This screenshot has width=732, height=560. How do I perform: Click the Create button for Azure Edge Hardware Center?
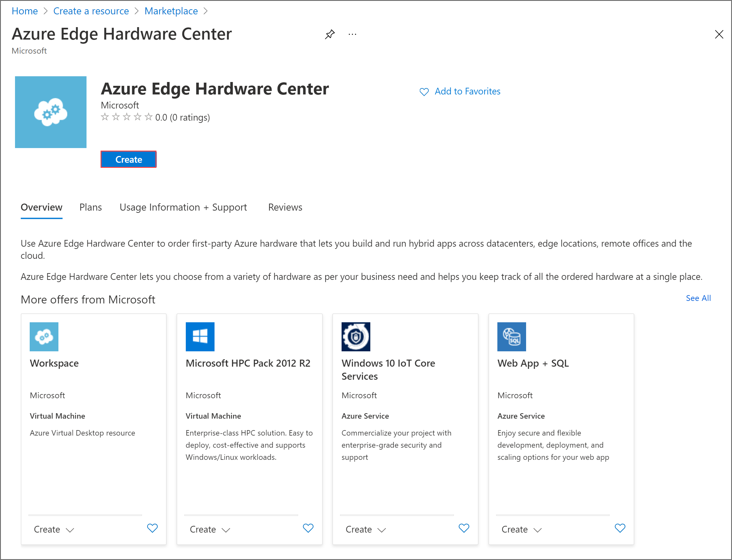pos(128,160)
